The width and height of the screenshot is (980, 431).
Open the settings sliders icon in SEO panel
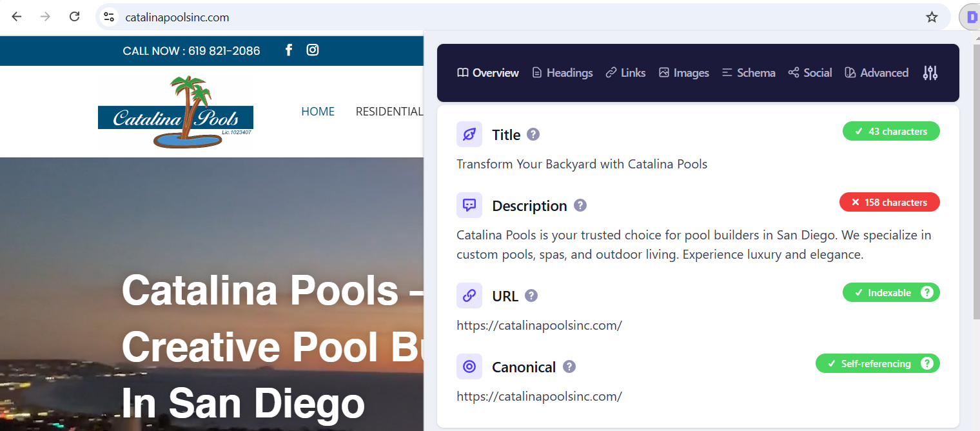click(930, 73)
